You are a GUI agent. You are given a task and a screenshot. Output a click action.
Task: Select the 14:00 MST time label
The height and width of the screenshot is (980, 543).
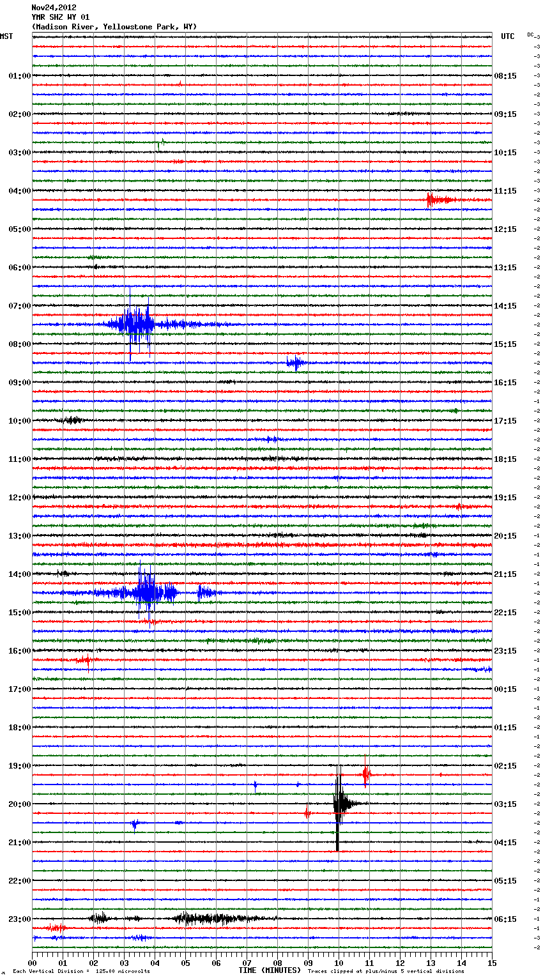click(x=20, y=574)
